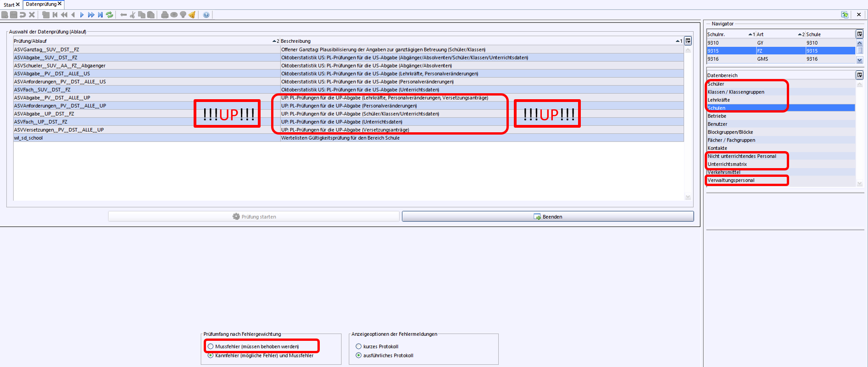
Task: Close the navigator panel with the X icon
Action: tap(859, 15)
